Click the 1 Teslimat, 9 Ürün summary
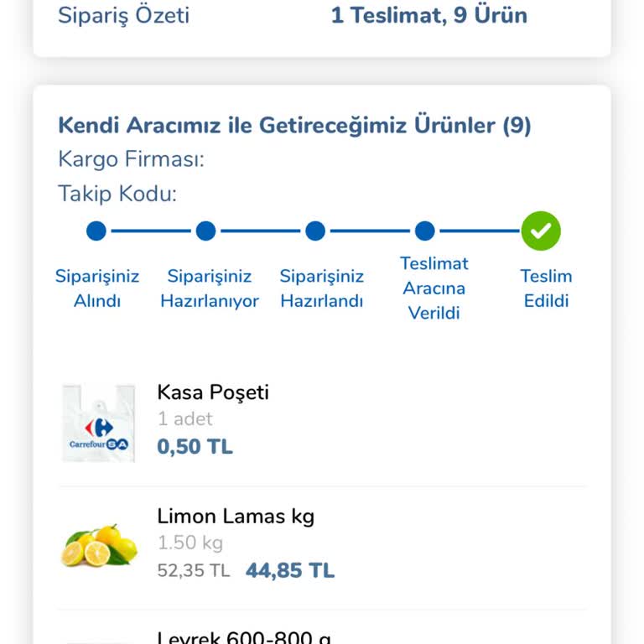The image size is (644, 644). point(428,15)
